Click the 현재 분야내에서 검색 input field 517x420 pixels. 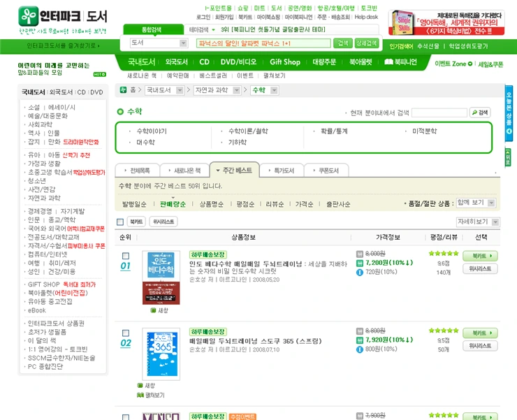point(439,113)
